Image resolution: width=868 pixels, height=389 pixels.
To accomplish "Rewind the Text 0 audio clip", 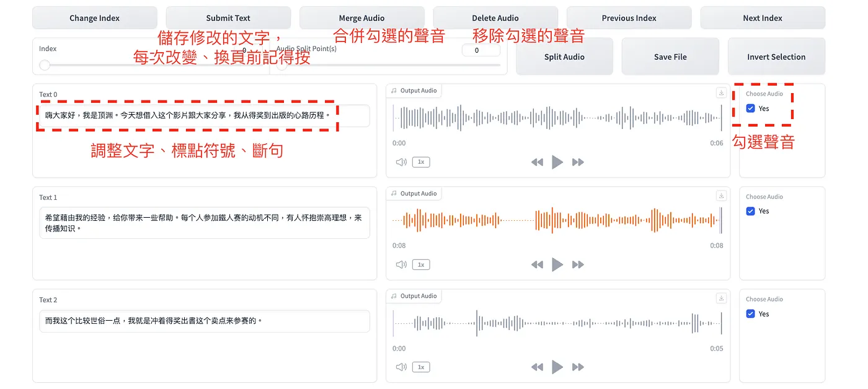I will (x=537, y=162).
